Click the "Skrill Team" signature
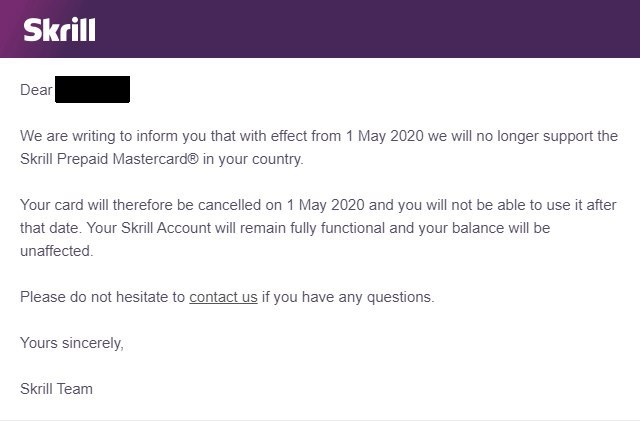The width and height of the screenshot is (640, 421). [56, 388]
